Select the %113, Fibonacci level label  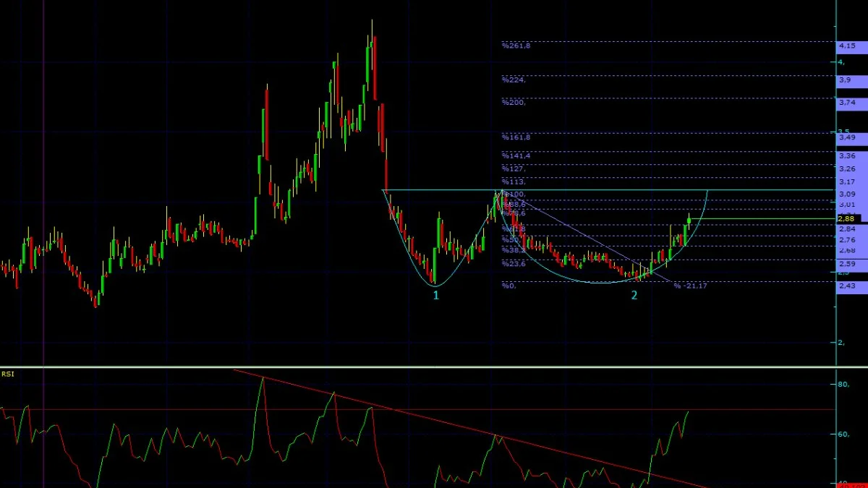(514, 181)
